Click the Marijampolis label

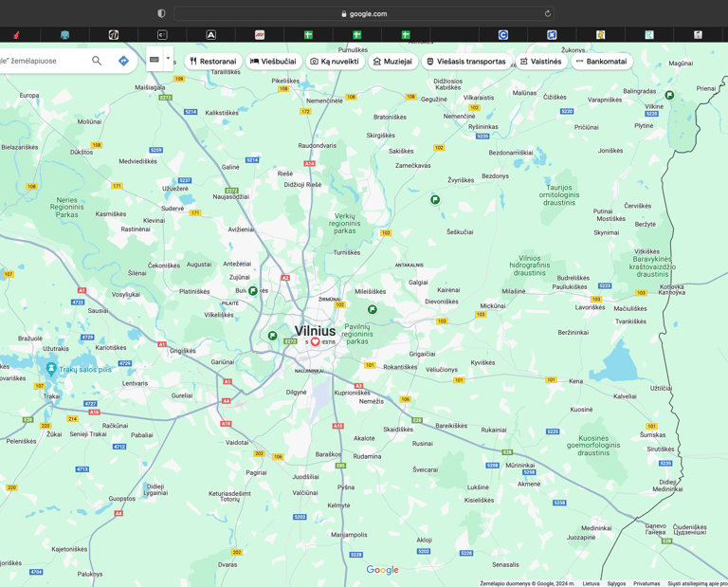349,535
